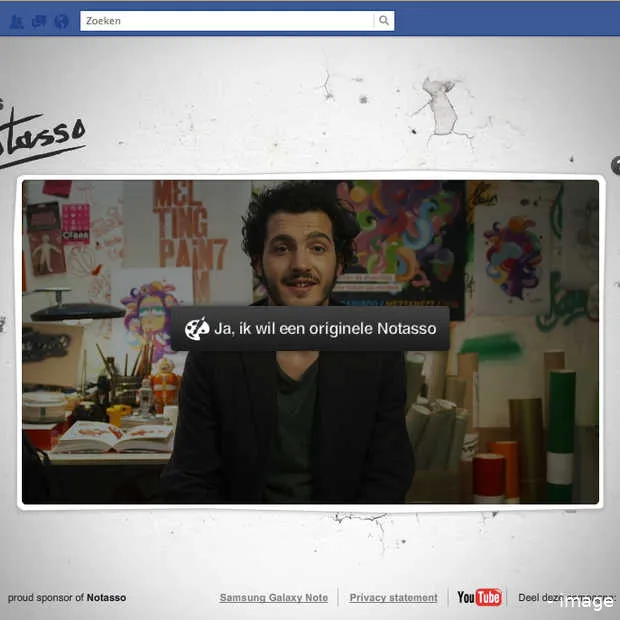Open the Samsung Galaxy Note link
The width and height of the screenshot is (620, 620).
[274, 597]
